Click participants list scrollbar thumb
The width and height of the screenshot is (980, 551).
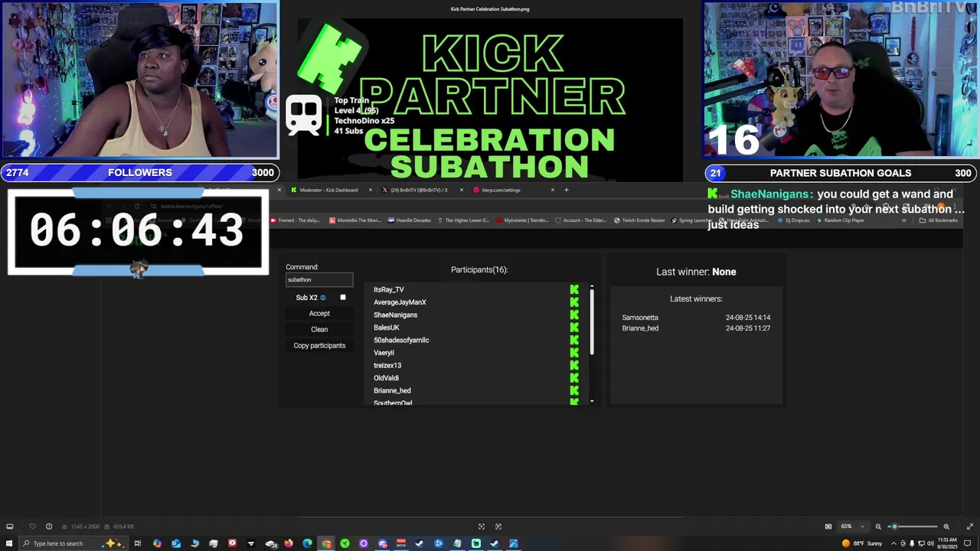click(592, 322)
